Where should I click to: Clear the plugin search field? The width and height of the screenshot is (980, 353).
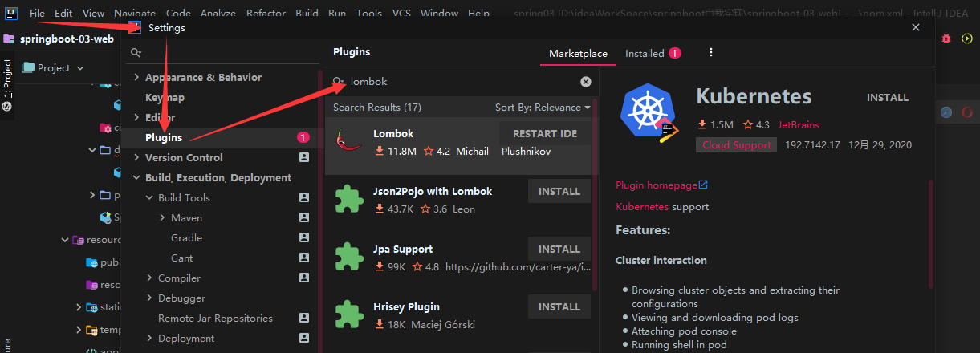coord(586,82)
